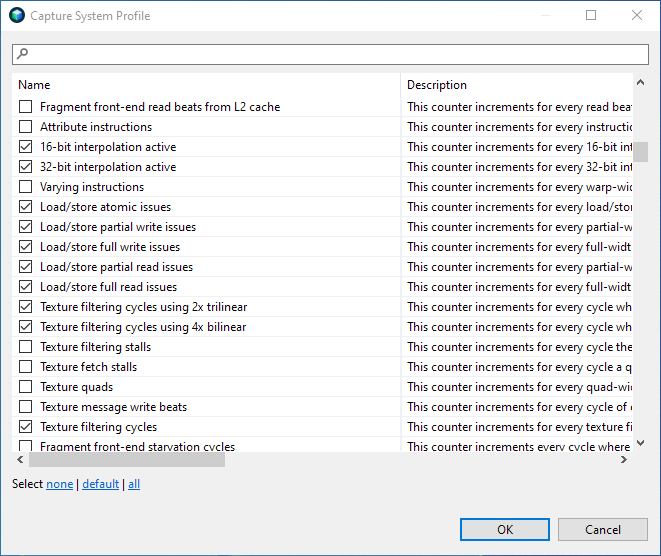Click the search filter text field
Screen dimensions: 661x556
pyautogui.click(x=335, y=54)
